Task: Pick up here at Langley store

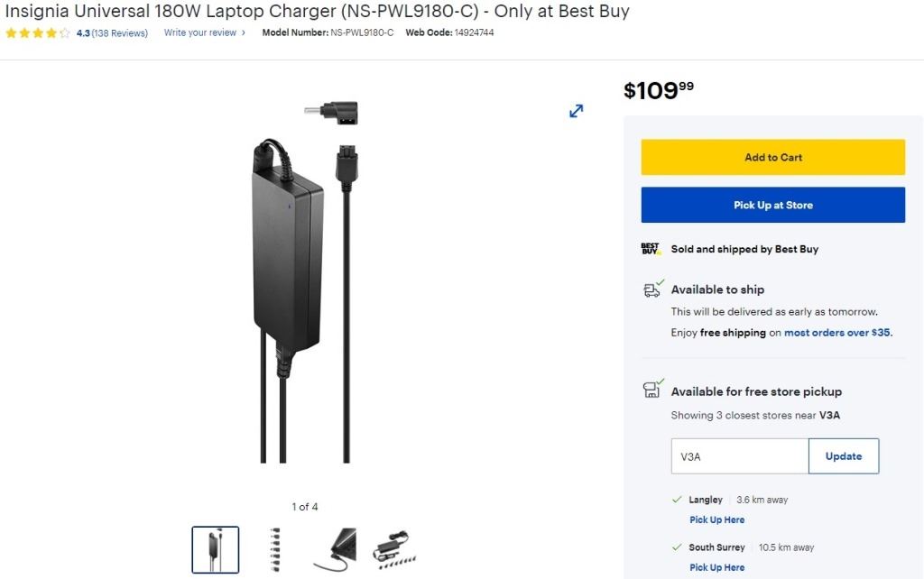Action: pyautogui.click(x=716, y=519)
